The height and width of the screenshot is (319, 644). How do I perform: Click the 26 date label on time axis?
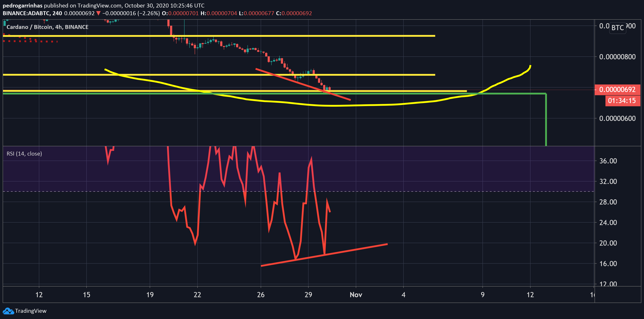261,295
